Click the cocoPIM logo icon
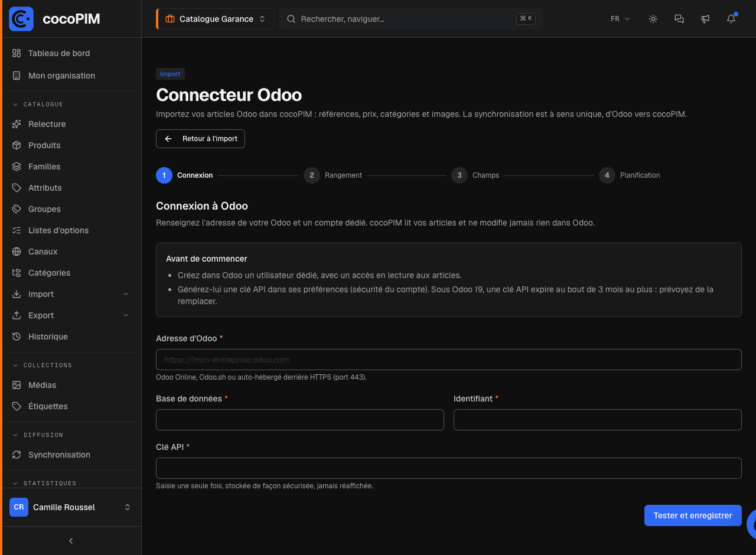The image size is (756, 555). [x=21, y=19]
